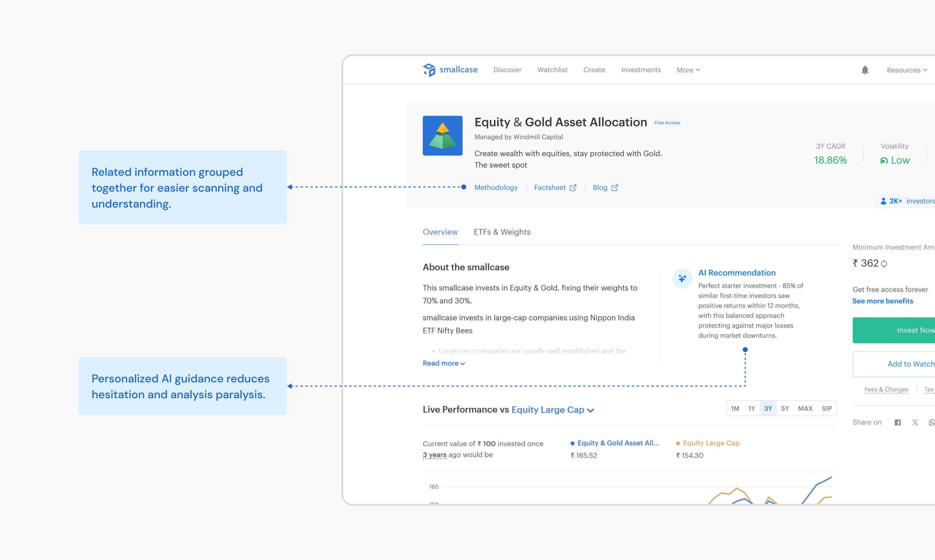Viewport: 935px width, 560px height.
Task: Click the AI Recommendation heading
Action: [x=737, y=273]
